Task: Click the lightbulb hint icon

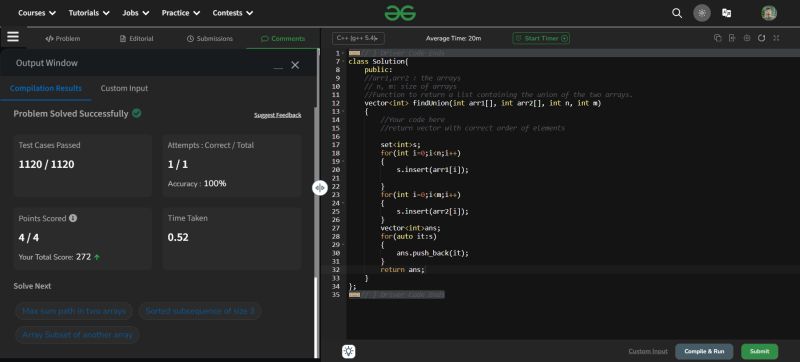Action: click(348, 351)
